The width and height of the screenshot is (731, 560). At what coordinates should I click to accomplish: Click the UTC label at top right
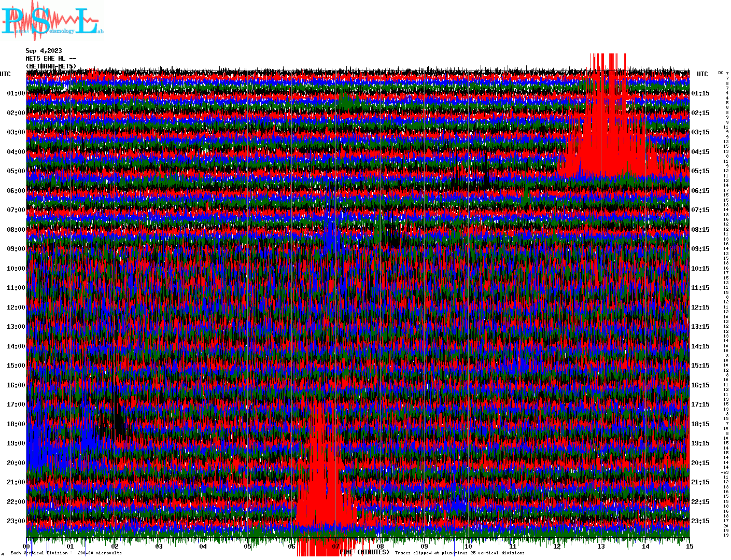click(x=702, y=74)
